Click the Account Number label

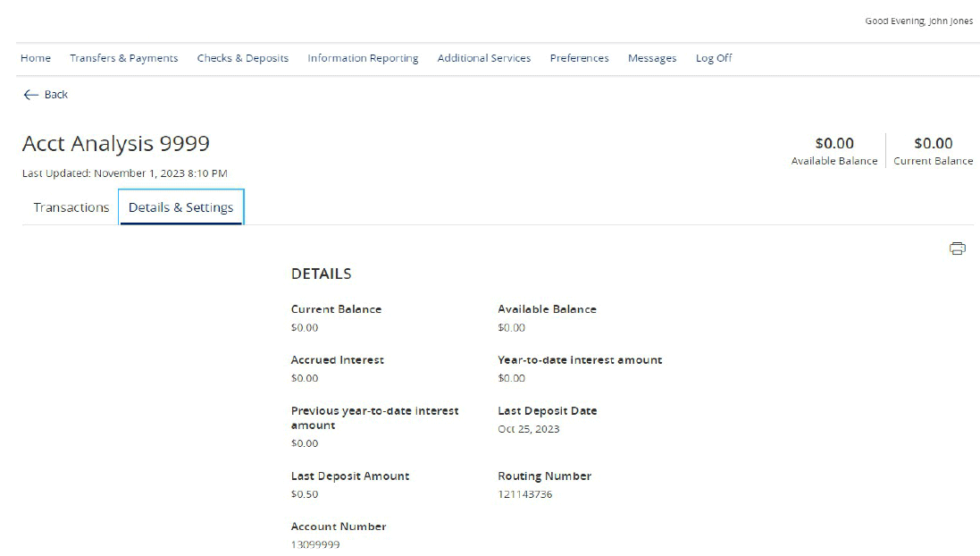click(339, 527)
